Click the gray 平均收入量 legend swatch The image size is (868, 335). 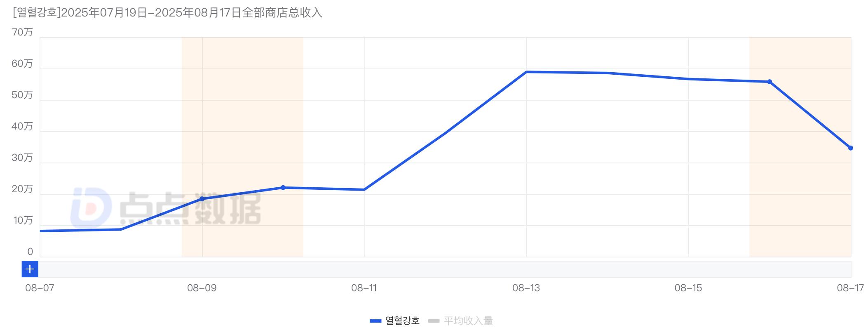pyautogui.click(x=434, y=321)
